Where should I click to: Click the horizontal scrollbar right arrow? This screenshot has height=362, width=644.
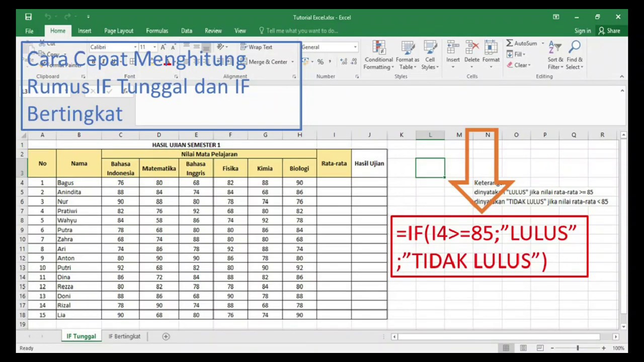click(x=615, y=336)
